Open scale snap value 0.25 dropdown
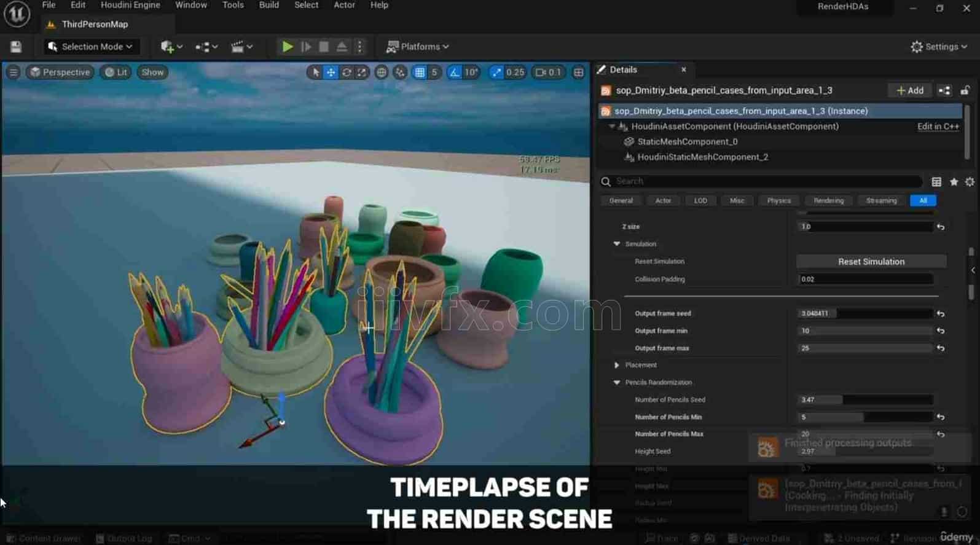The height and width of the screenshot is (545, 980). (515, 73)
